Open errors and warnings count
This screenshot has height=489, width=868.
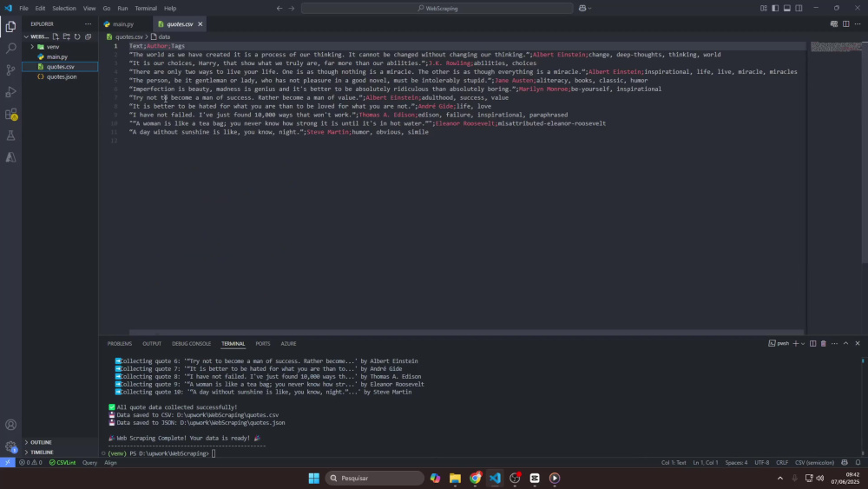[30, 462]
